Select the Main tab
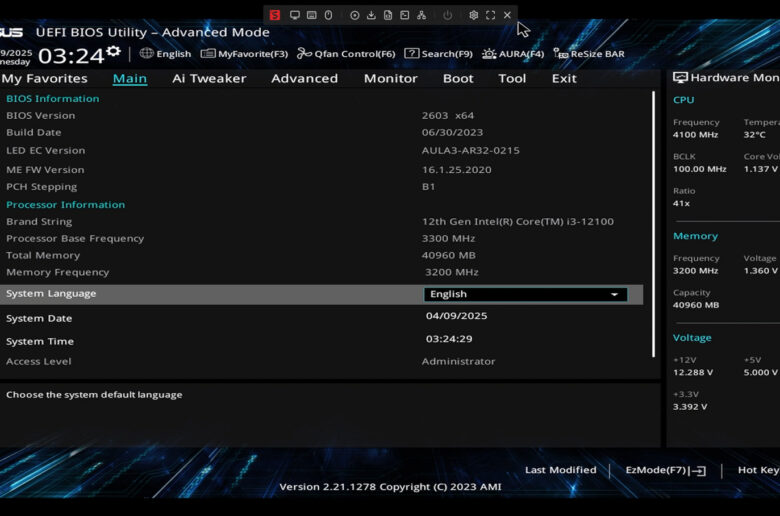Image resolution: width=780 pixels, height=516 pixels. coord(130,79)
